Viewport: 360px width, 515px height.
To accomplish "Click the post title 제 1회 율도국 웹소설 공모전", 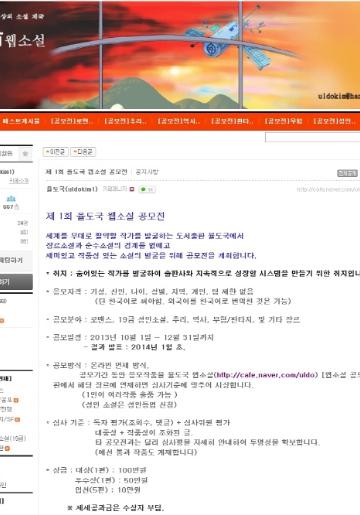I will (86, 172).
